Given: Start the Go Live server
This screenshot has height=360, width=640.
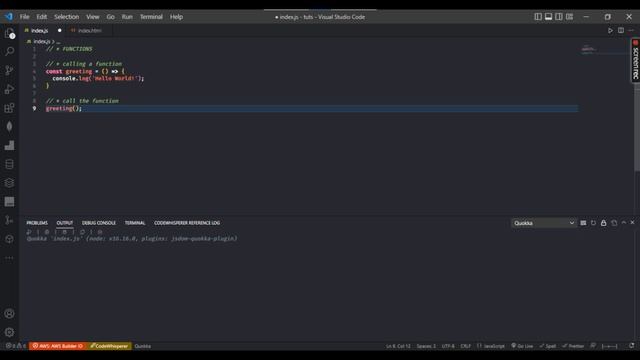Looking at the screenshot, I should click(522, 346).
